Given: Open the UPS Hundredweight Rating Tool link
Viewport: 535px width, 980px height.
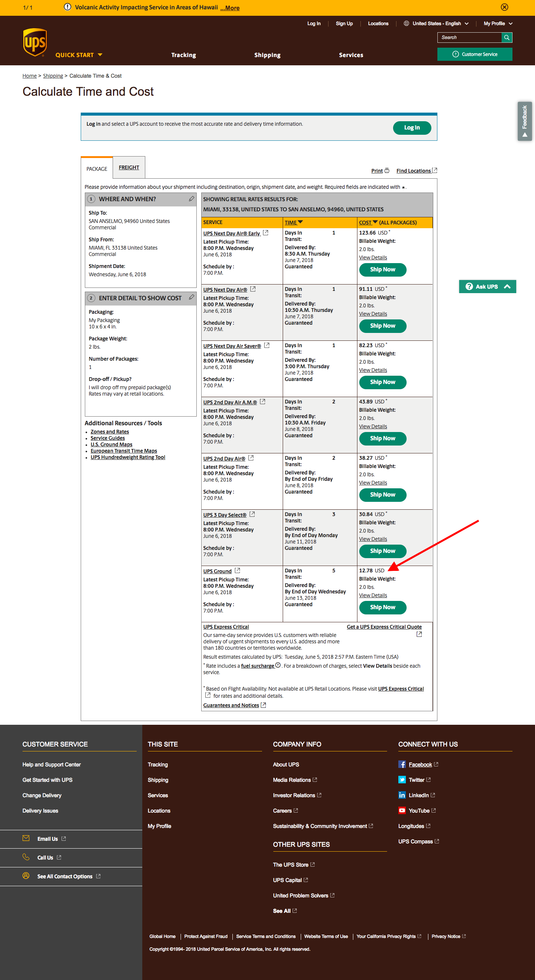Looking at the screenshot, I should tap(128, 457).
